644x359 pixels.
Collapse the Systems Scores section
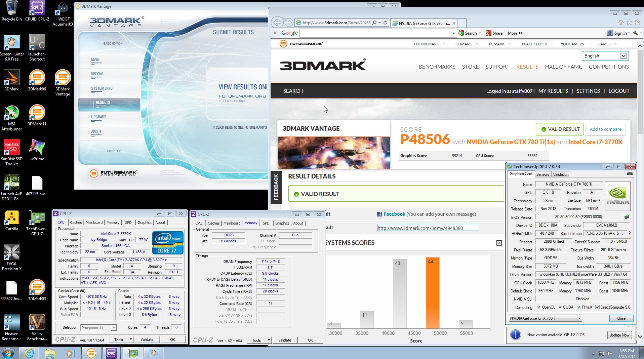[x=499, y=243]
